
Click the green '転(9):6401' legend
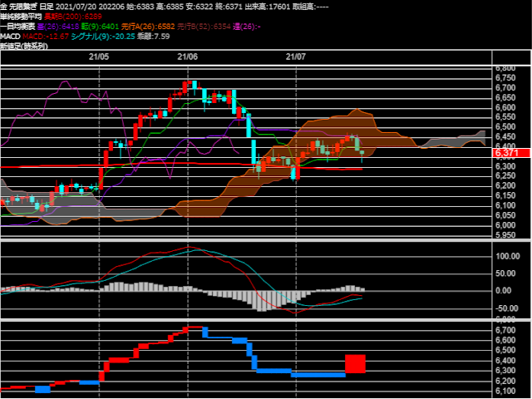pyautogui.click(x=100, y=27)
